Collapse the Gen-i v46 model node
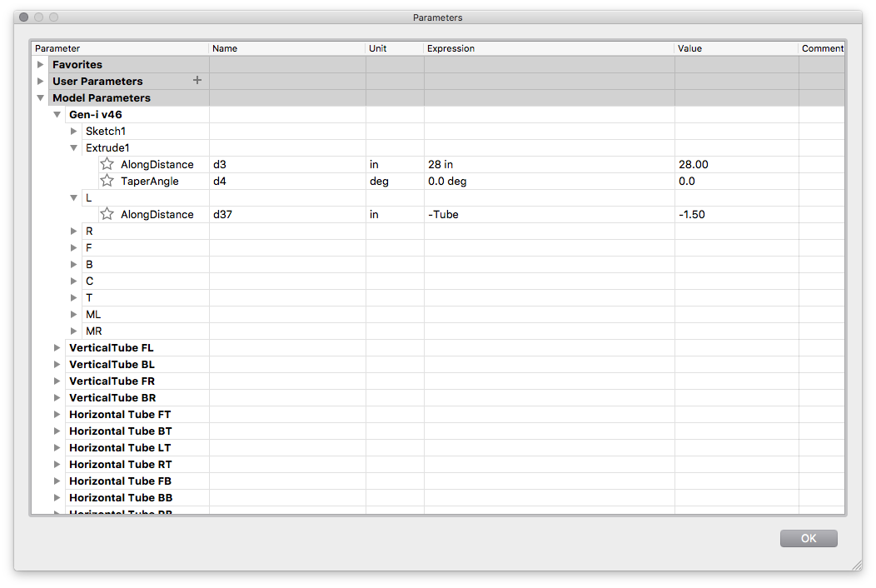The width and height of the screenshot is (876, 588). click(x=57, y=114)
